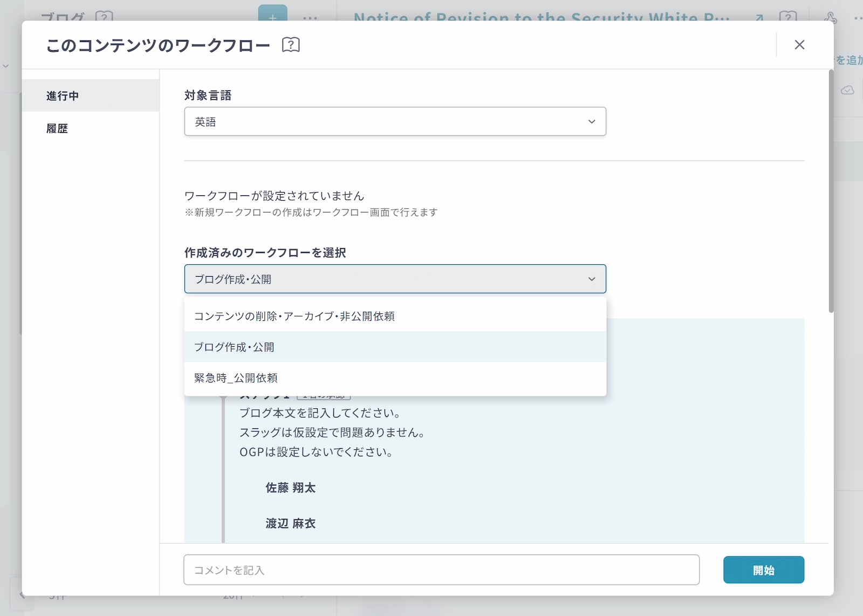
Task: Click help icon right of the content title
Action: [788, 17]
